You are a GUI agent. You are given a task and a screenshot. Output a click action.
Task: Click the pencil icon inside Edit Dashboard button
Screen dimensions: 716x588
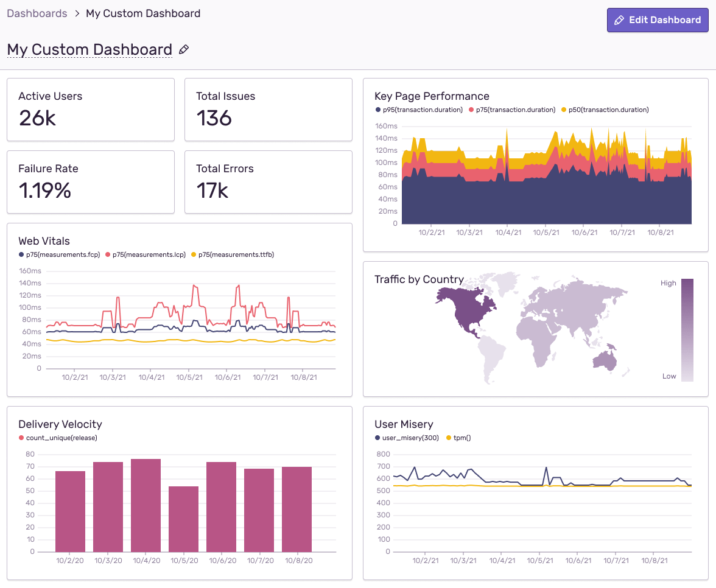point(620,20)
